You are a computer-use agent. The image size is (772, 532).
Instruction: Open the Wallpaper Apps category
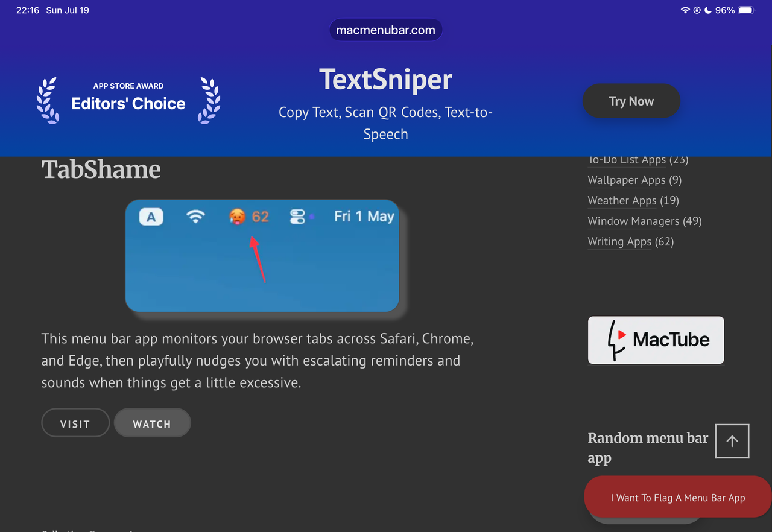pos(627,180)
